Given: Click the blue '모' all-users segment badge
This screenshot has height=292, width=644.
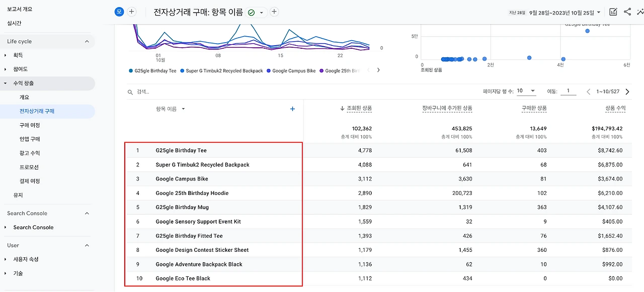Looking at the screenshot, I should point(119,12).
